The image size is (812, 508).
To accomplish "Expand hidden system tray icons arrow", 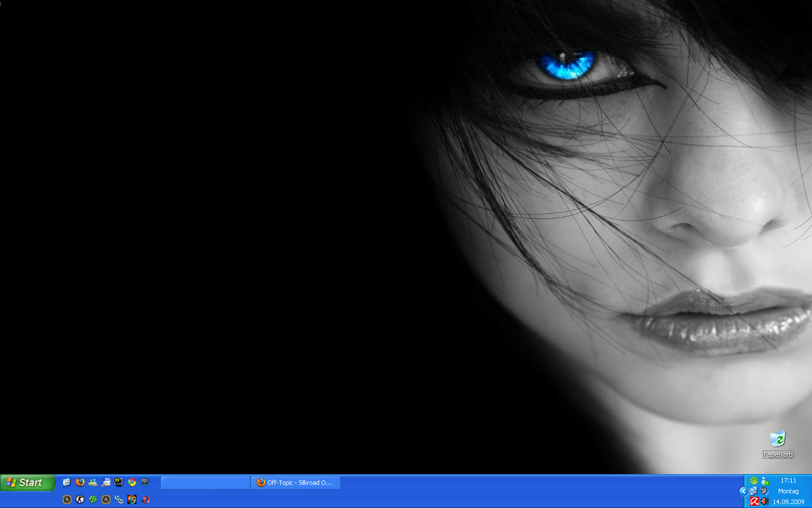I will click(x=743, y=491).
